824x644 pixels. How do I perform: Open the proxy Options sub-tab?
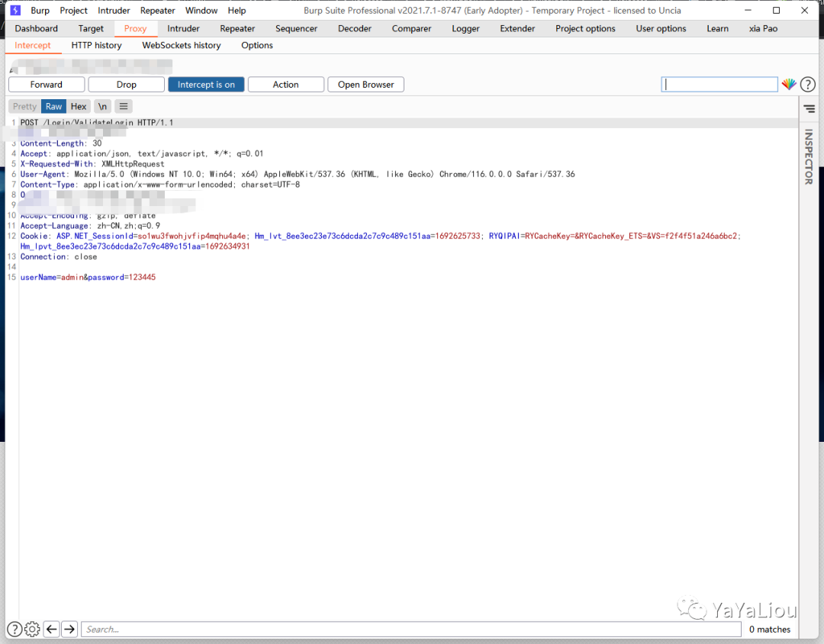(x=257, y=45)
